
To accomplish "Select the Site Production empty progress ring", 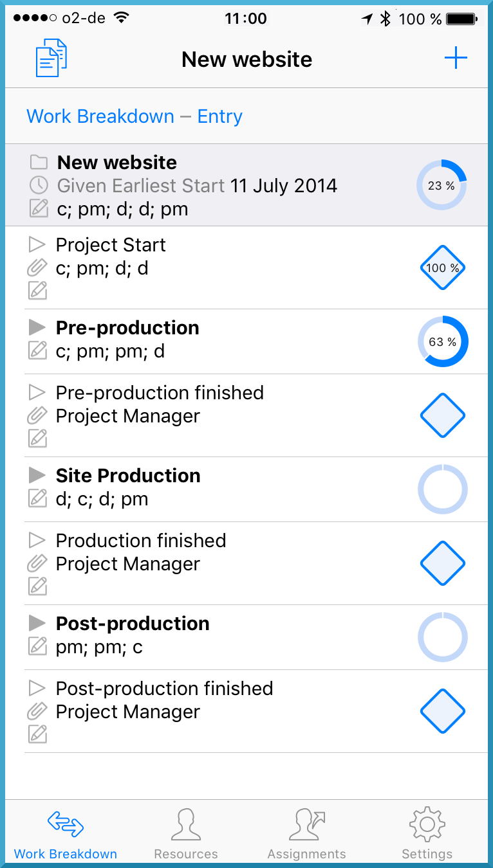I will tap(443, 489).
